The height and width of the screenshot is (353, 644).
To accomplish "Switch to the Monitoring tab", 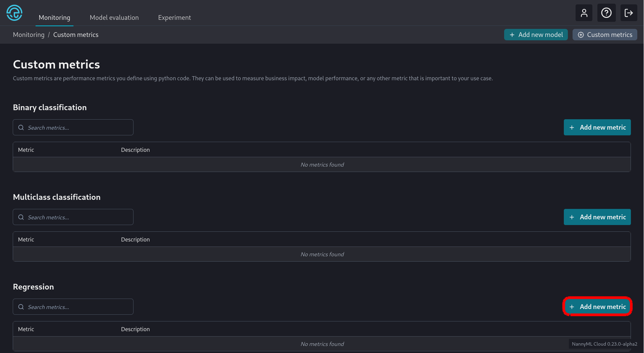I will pos(54,17).
